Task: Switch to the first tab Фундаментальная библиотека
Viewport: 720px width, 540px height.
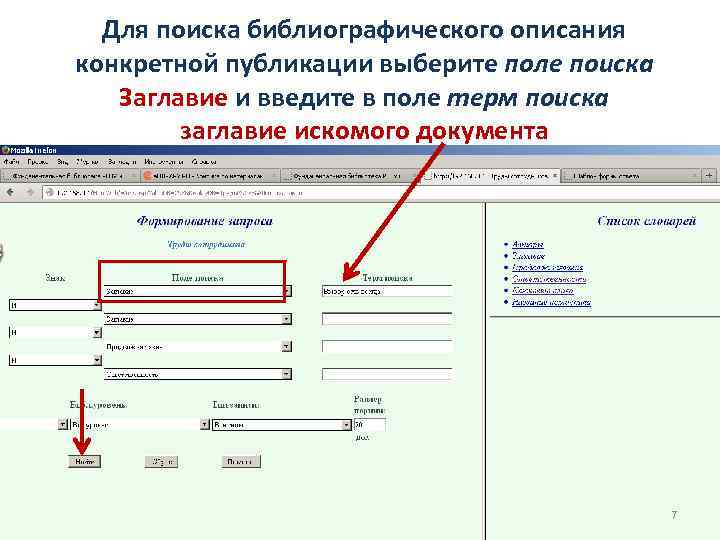Action: [69, 175]
